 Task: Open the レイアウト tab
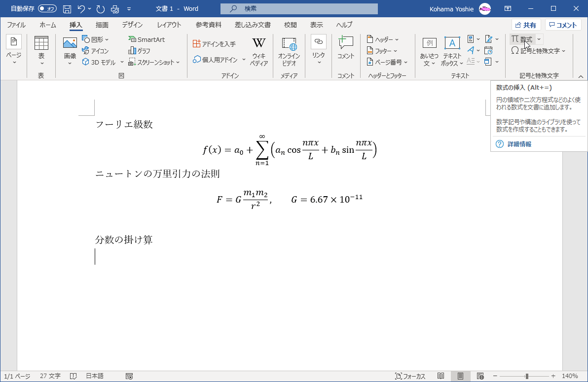(x=169, y=25)
